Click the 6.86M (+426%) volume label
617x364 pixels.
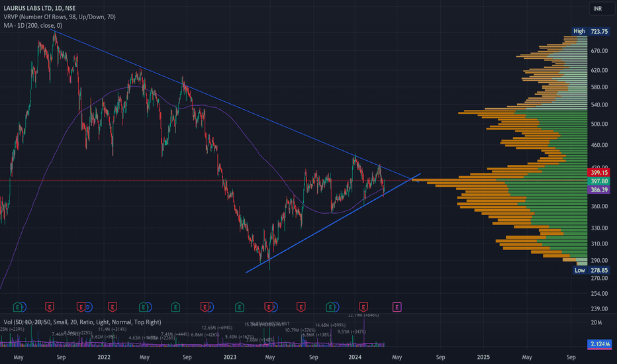[205, 334]
